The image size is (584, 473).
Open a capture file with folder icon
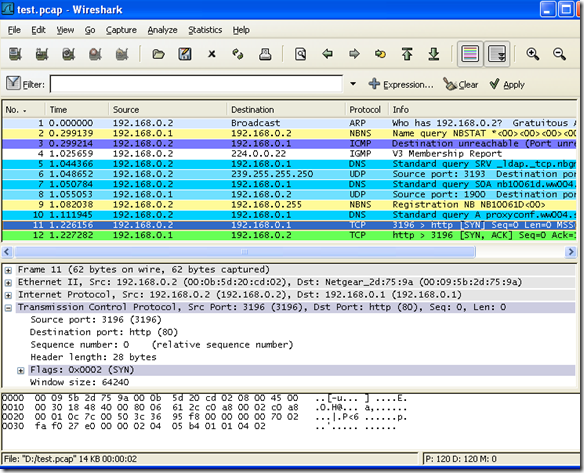158,54
